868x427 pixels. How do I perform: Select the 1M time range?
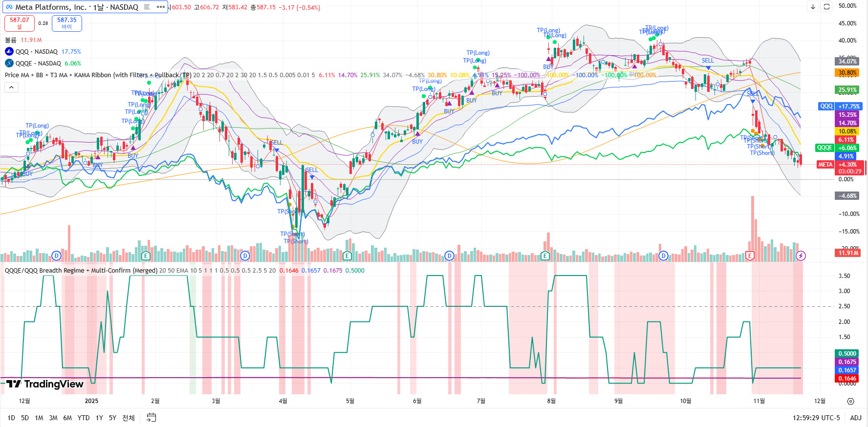39,418
